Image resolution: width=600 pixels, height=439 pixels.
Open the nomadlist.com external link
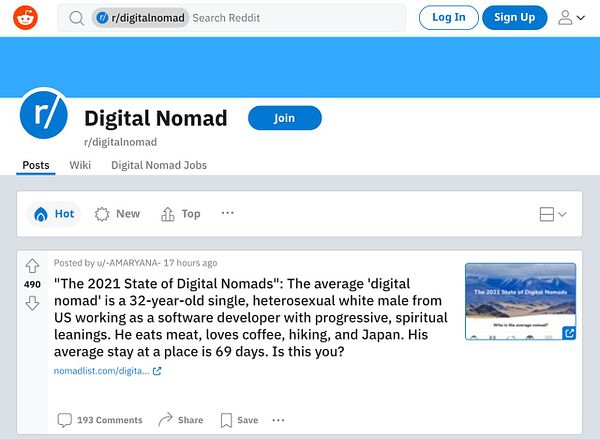tap(108, 371)
